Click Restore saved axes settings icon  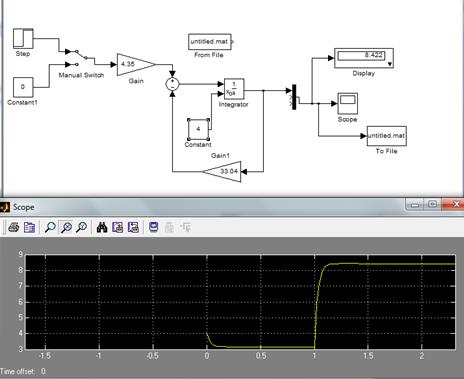(x=133, y=228)
